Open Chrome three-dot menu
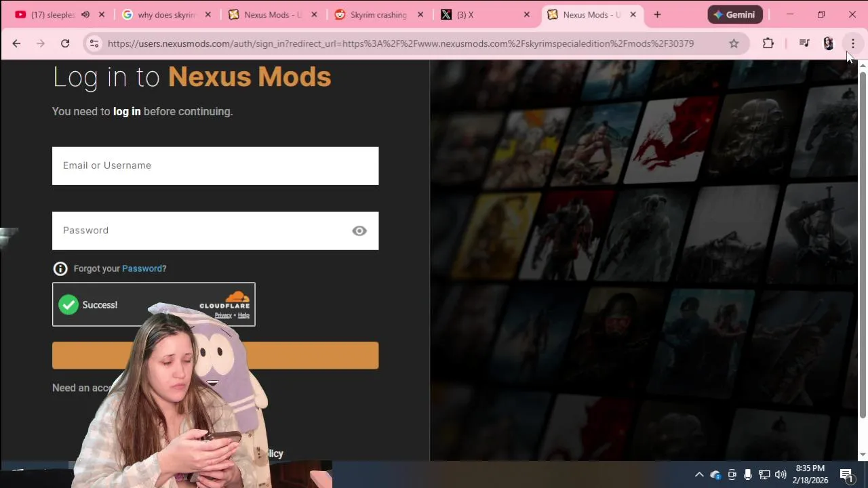 (852, 43)
